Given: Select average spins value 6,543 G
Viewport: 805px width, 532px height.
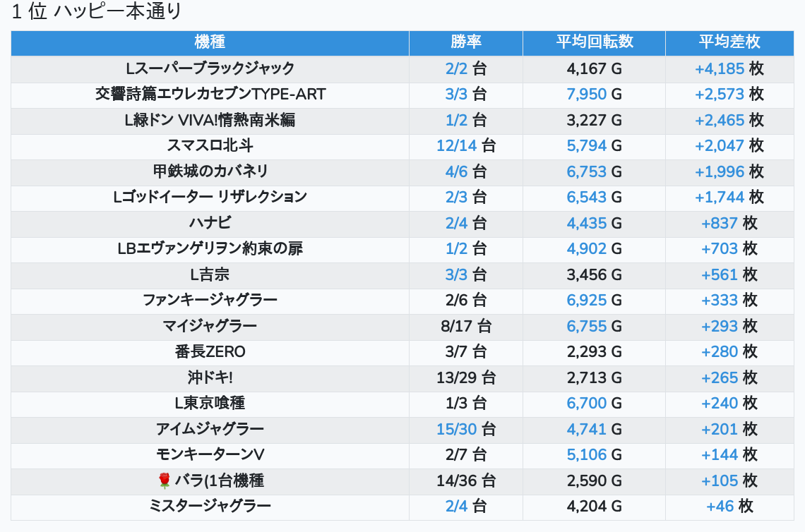Looking at the screenshot, I should pyautogui.click(x=595, y=197).
